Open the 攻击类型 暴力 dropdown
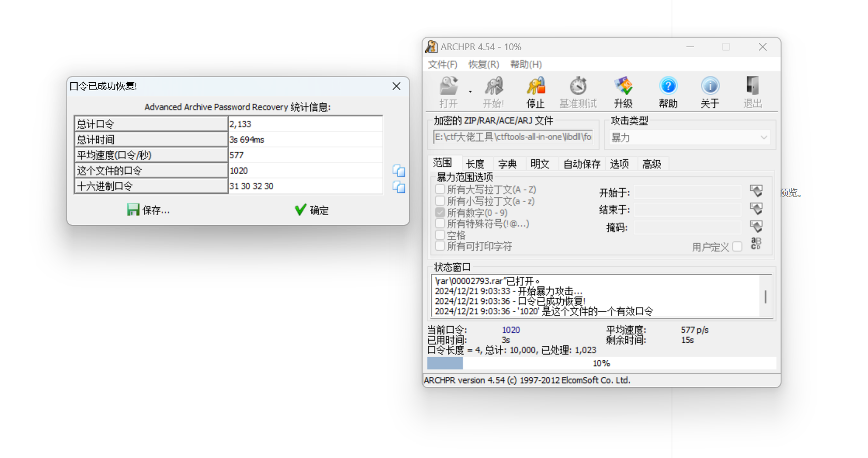The width and height of the screenshot is (868, 458). pyautogui.click(x=690, y=138)
